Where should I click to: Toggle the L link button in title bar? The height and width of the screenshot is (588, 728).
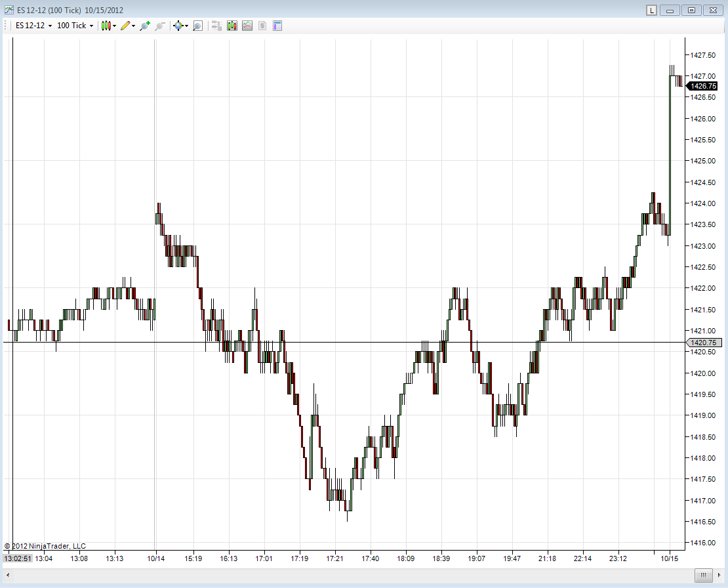click(651, 10)
